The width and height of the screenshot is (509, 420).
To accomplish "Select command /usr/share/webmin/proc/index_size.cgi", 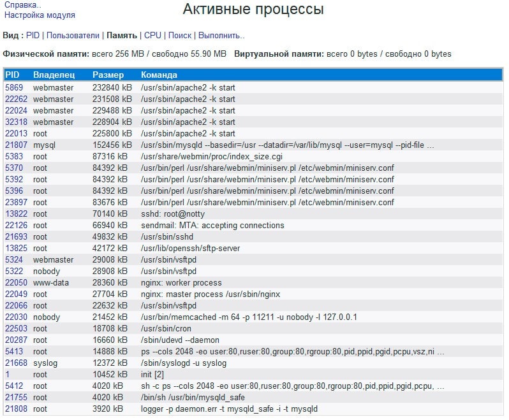I will coord(212,156).
